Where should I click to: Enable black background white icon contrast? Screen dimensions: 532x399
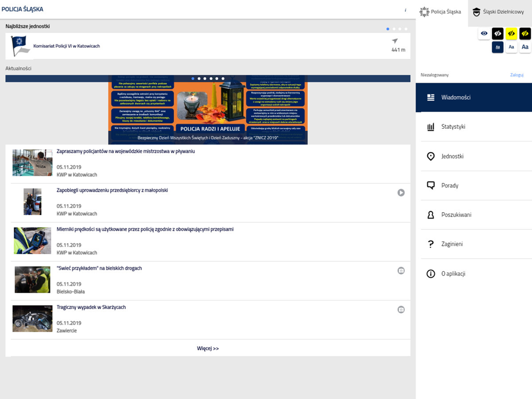[x=498, y=33]
